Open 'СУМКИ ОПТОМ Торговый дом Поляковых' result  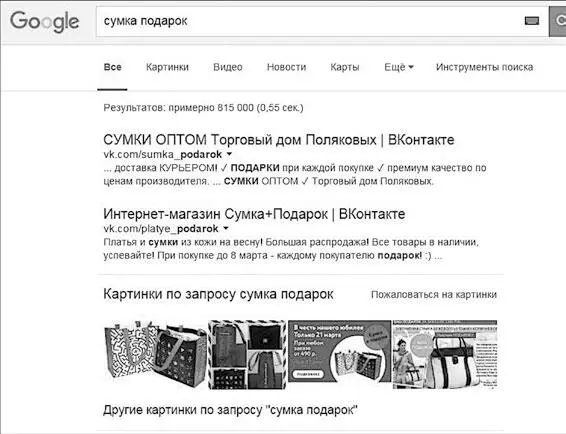(279, 140)
